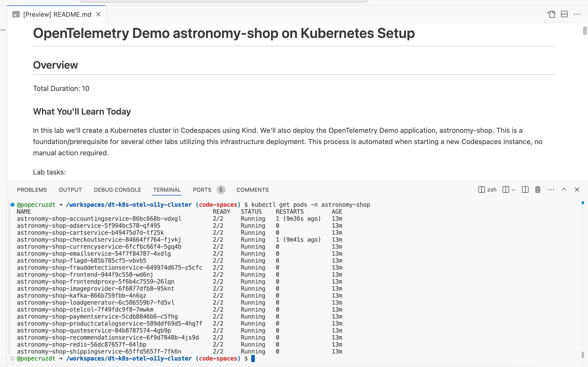
Task: Click the frauddetectionservice pod name
Action: click(110, 268)
